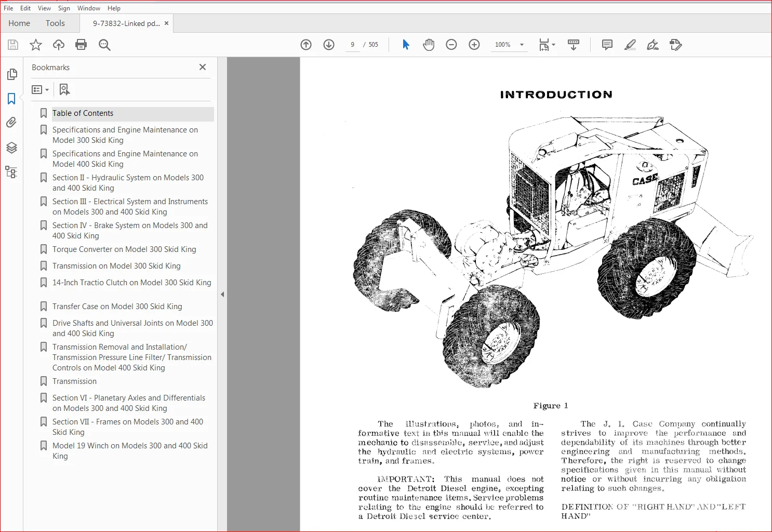The height and width of the screenshot is (532, 772).
Task: Go to the next page arrow
Action: [329, 45]
